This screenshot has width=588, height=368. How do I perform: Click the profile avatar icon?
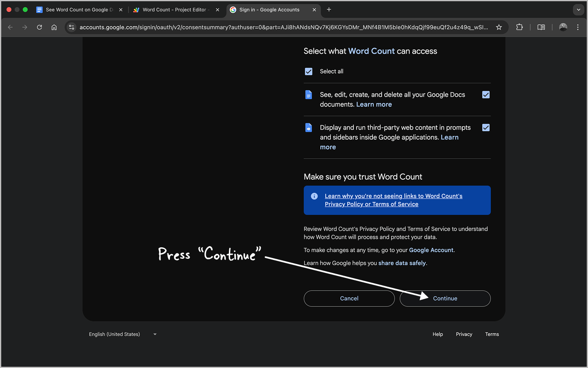pos(563,27)
